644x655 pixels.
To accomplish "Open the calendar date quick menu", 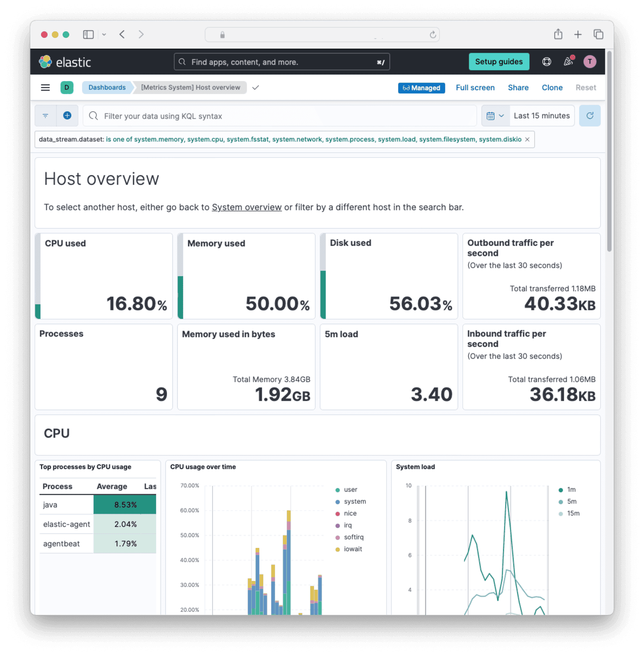I will [x=495, y=116].
